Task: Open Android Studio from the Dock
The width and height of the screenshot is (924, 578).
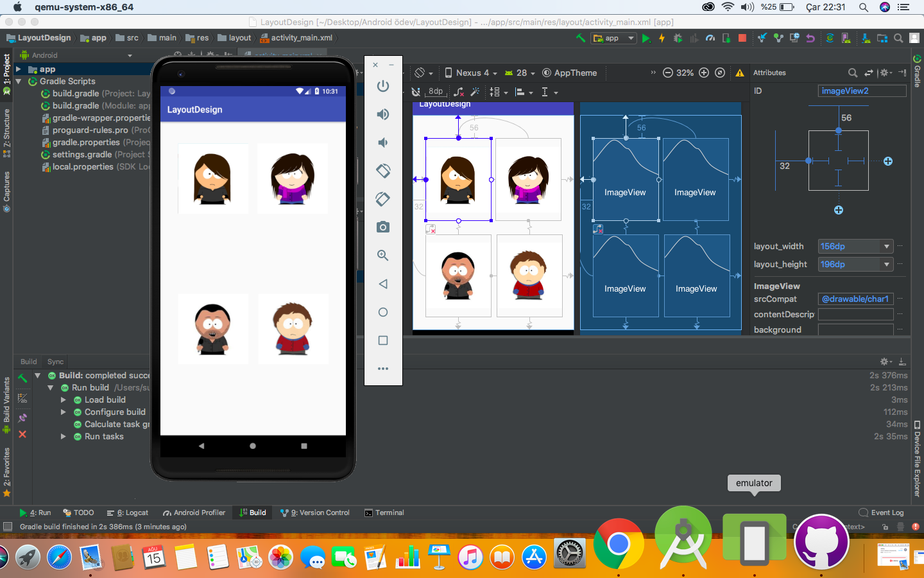Action: tap(683, 538)
